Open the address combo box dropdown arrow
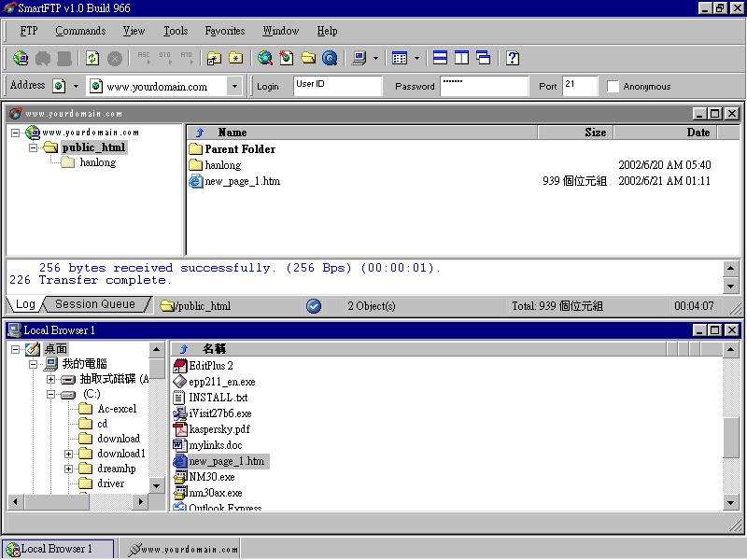The image size is (747, 560). pyautogui.click(x=234, y=86)
